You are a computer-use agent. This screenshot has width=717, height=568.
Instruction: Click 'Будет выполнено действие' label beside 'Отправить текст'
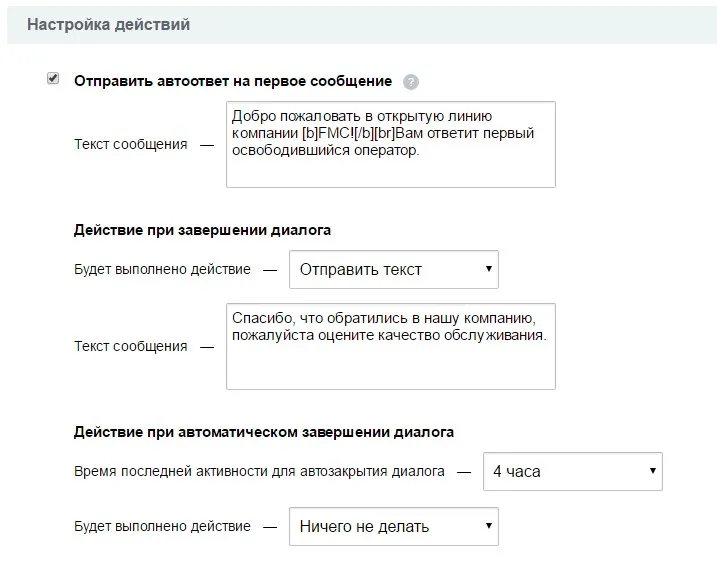click(162, 270)
